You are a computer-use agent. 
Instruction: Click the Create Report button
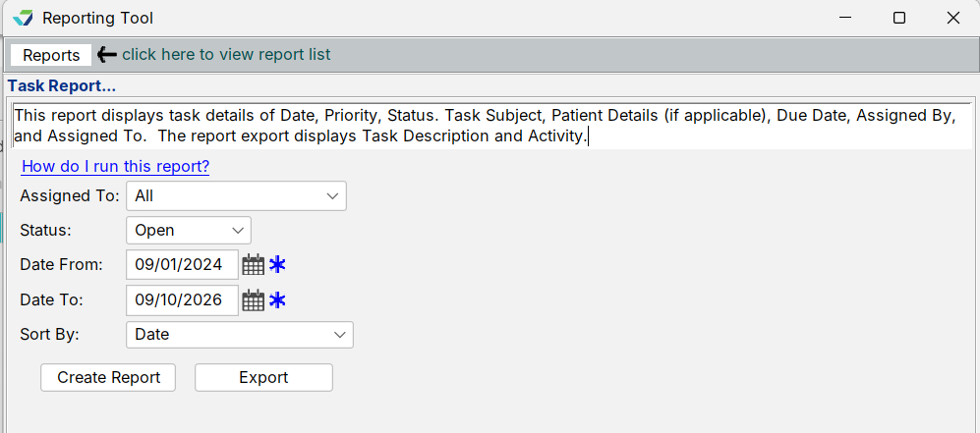coord(108,377)
